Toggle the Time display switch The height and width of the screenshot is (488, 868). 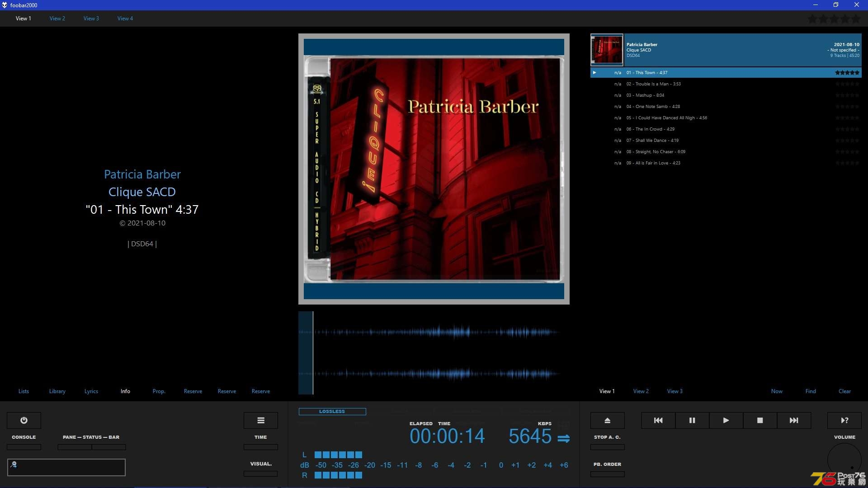(261, 447)
